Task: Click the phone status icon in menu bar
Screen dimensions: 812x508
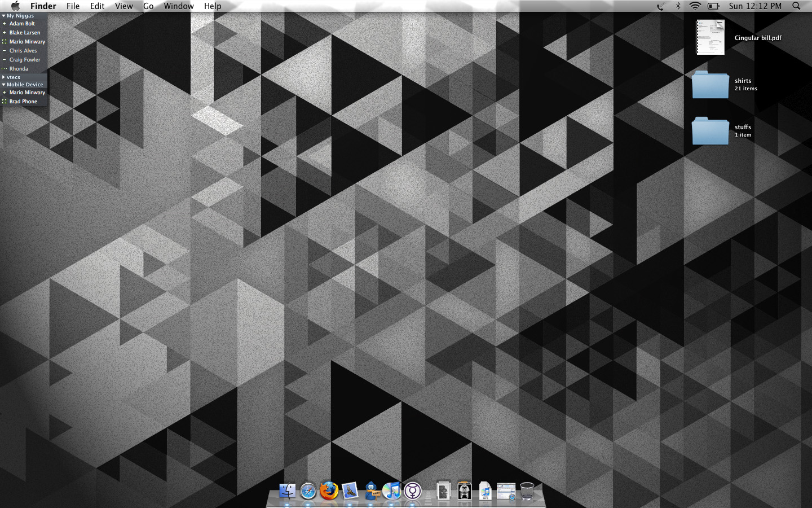Action: pyautogui.click(x=660, y=6)
